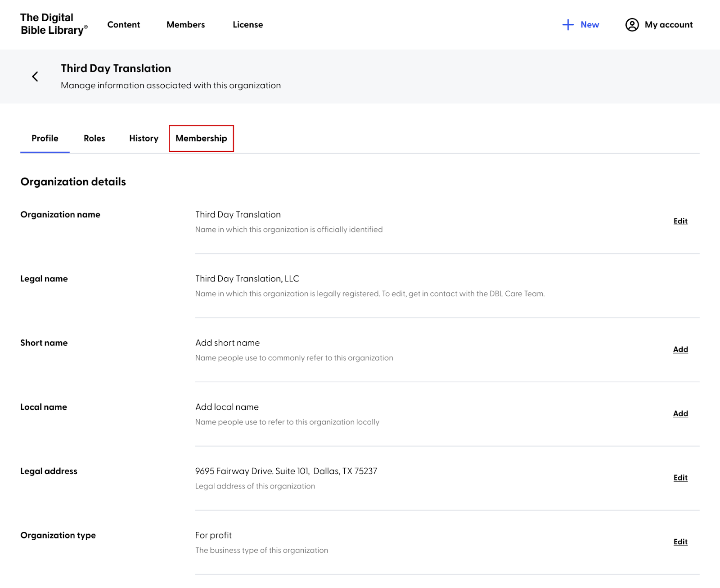The image size is (720, 588).
Task: Click the '9695 Fairway Drive' address text
Action: coord(286,471)
